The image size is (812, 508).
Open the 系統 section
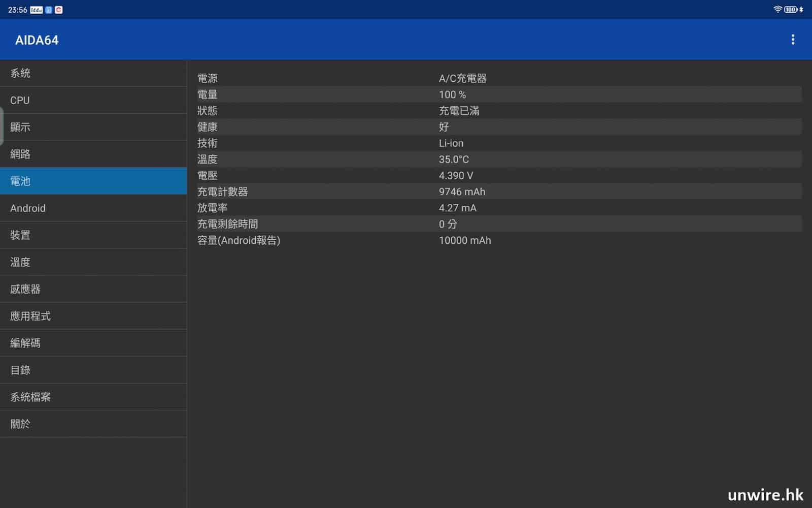coord(93,73)
